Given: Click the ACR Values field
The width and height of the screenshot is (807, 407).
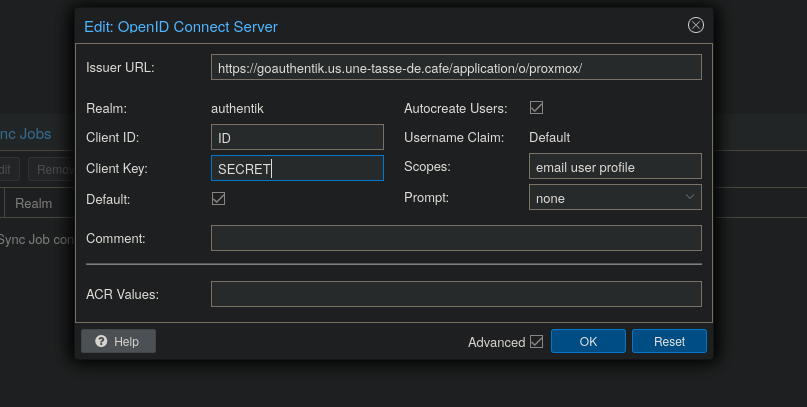Looking at the screenshot, I should 456,294.
